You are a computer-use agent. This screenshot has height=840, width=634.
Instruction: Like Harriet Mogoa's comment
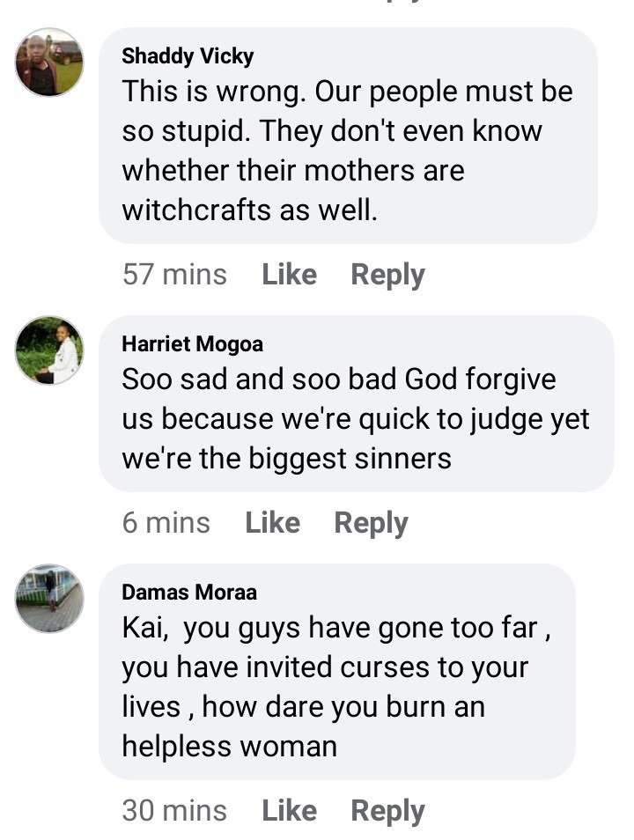click(x=273, y=522)
